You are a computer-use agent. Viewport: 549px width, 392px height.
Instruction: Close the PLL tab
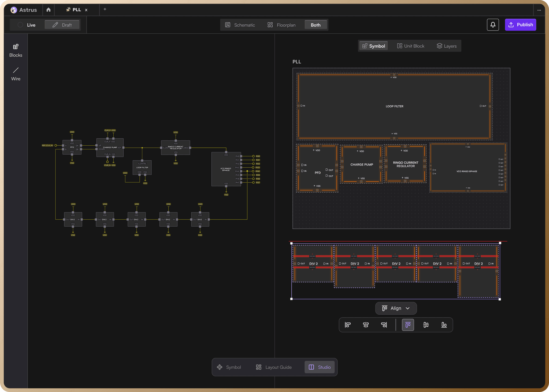click(86, 10)
